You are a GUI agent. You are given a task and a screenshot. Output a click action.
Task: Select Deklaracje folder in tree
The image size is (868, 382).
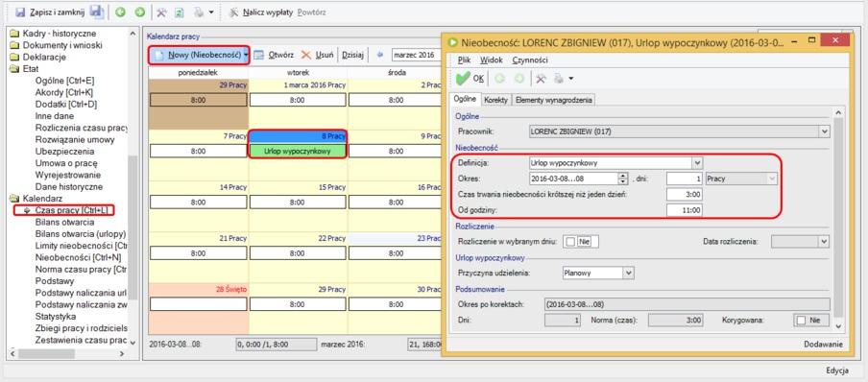point(45,57)
